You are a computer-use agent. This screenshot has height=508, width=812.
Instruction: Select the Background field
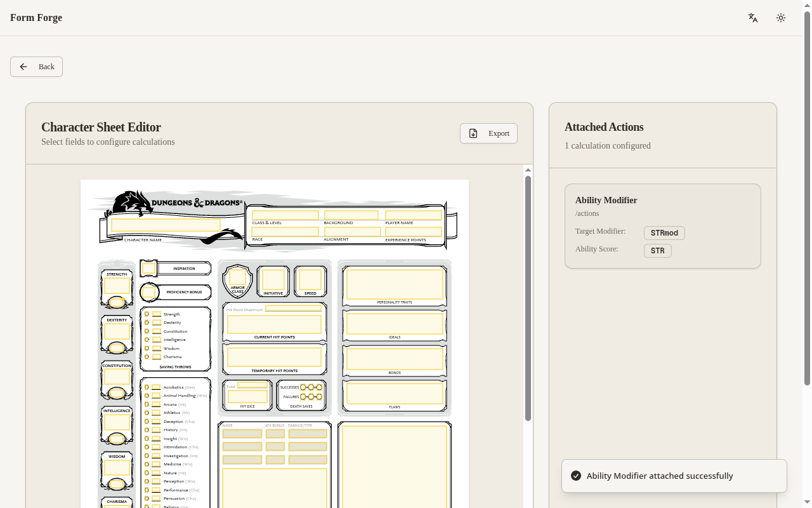coord(351,215)
